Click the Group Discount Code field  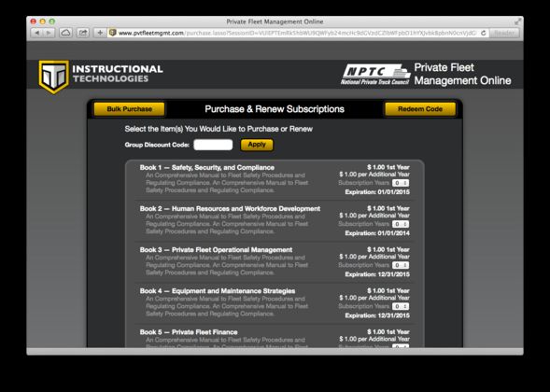coord(213,145)
